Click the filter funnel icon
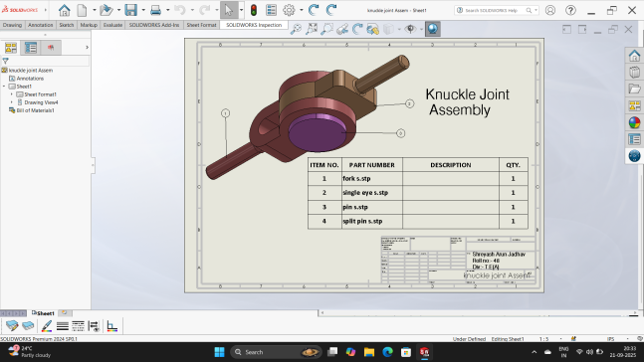The width and height of the screenshot is (644, 362). pos(6,61)
